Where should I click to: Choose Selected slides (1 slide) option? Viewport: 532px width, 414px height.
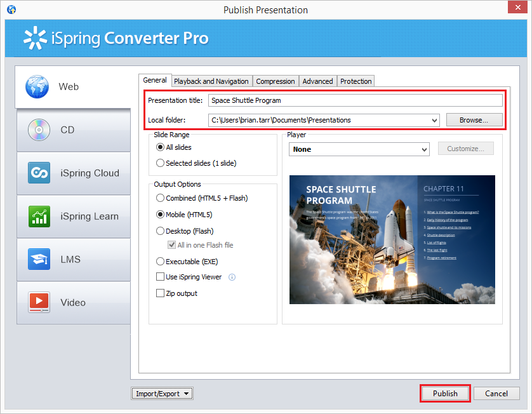point(160,163)
